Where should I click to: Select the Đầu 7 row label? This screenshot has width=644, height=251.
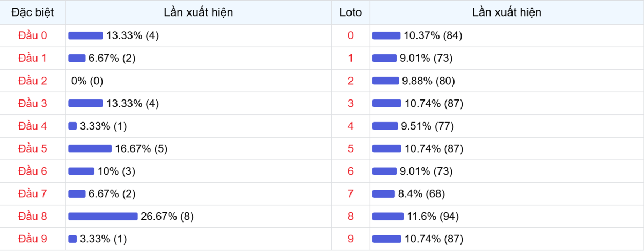click(33, 193)
